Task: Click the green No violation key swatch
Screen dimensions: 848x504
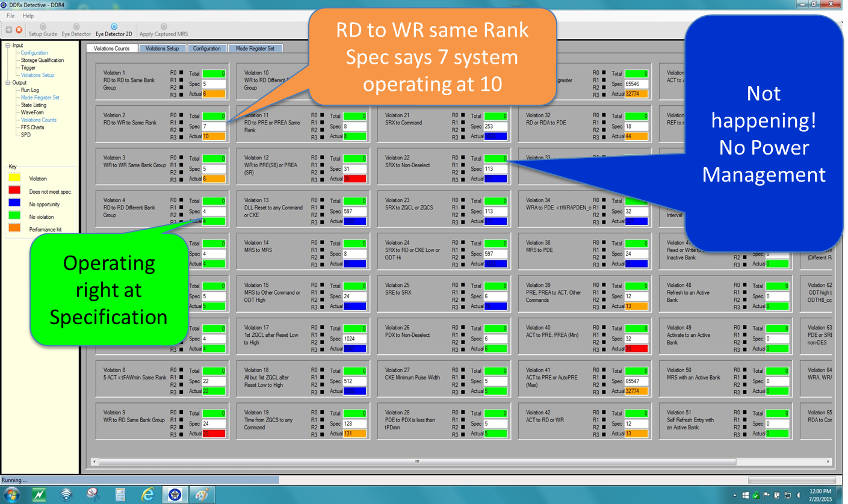Action: pyautogui.click(x=13, y=217)
